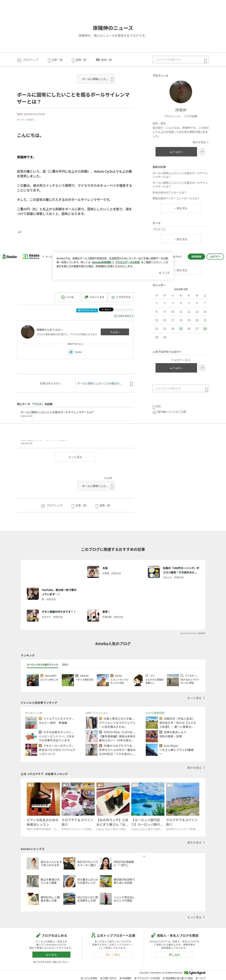Open the ピグの部屋 link in the profile
Screen dimensions: 226x980
tap(191, 116)
